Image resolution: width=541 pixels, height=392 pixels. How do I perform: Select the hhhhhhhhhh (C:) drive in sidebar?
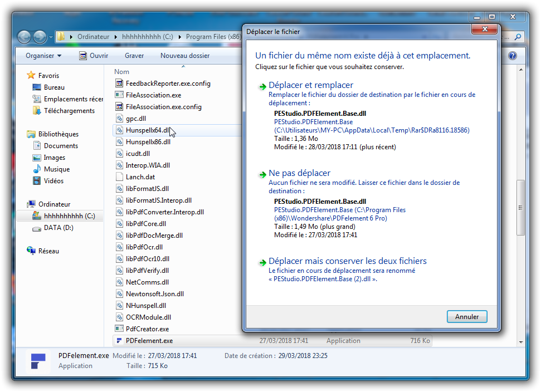(x=60, y=216)
